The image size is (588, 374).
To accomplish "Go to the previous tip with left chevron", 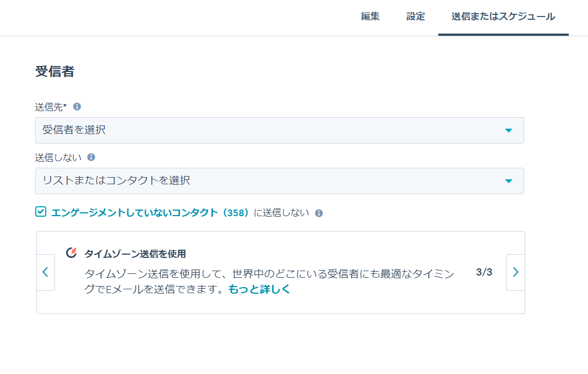I will [46, 272].
